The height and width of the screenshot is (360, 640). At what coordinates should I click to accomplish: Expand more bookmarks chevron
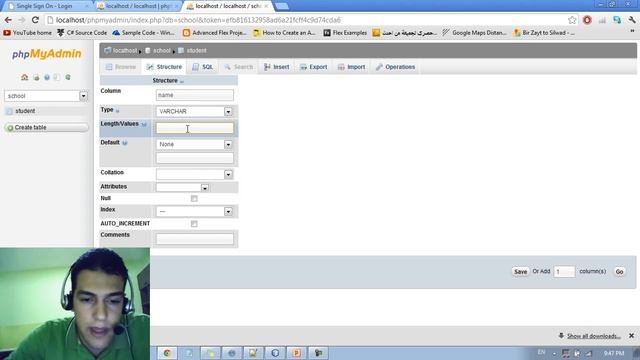click(632, 32)
